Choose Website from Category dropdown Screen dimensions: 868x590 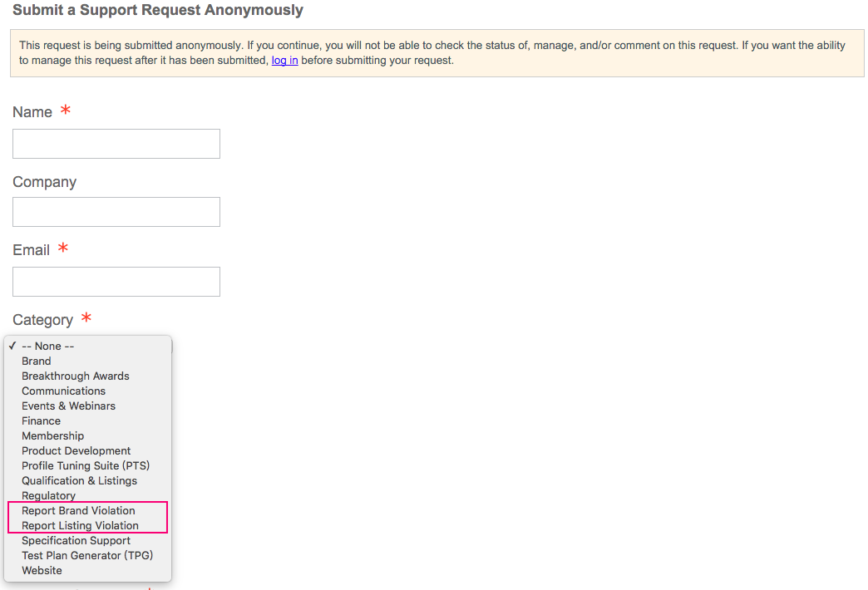coord(42,570)
